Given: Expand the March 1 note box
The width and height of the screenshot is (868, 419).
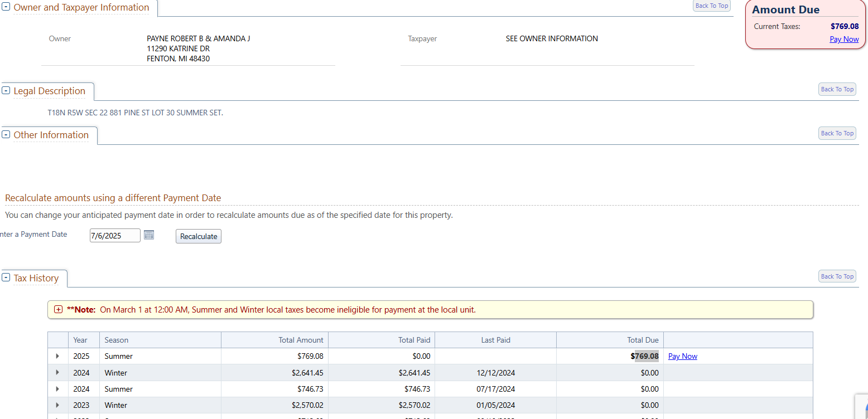Looking at the screenshot, I should pyautogui.click(x=58, y=310).
